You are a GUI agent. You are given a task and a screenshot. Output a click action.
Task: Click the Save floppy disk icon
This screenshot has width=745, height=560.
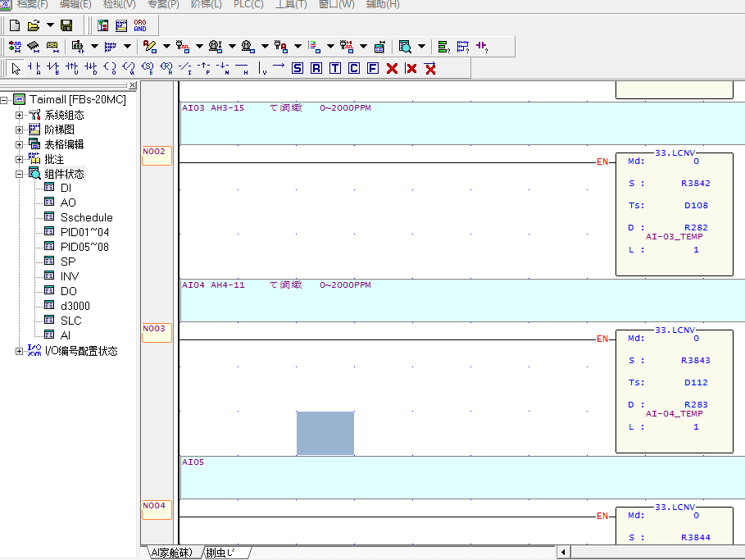pos(66,25)
